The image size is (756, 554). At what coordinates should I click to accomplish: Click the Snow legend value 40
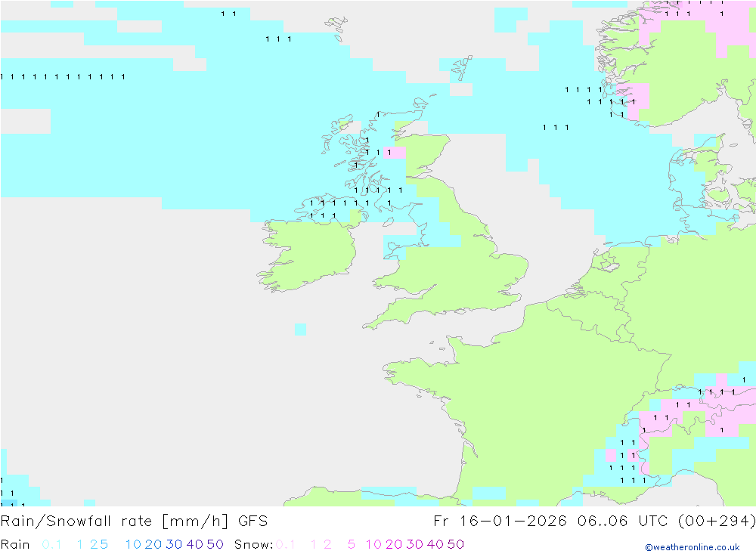coord(435,544)
